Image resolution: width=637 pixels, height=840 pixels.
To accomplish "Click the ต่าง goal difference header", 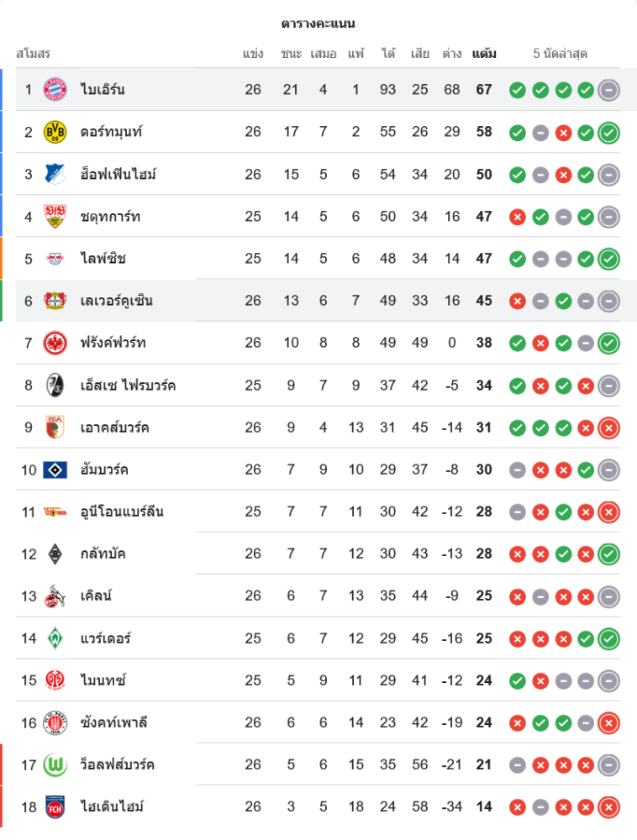I will [452, 54].
